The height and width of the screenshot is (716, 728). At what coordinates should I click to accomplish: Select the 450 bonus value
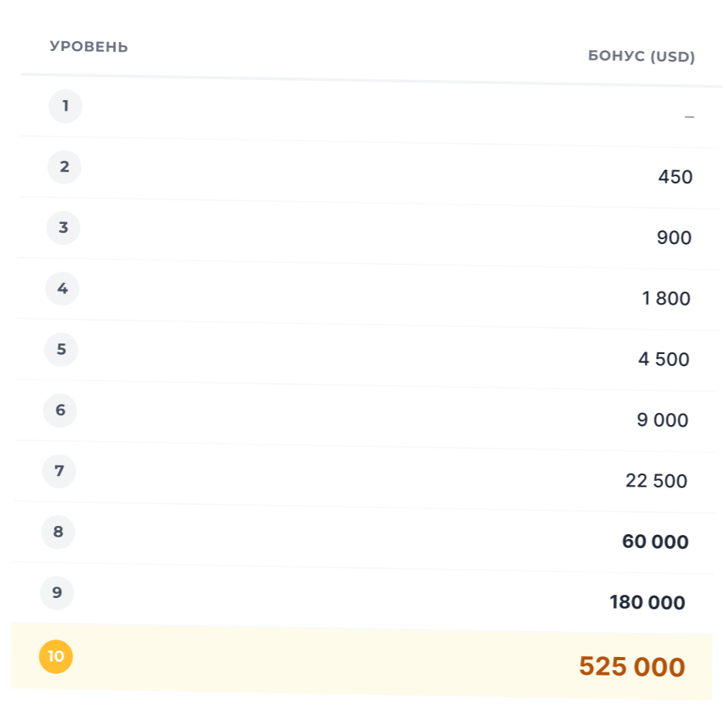tap(675, 177)
